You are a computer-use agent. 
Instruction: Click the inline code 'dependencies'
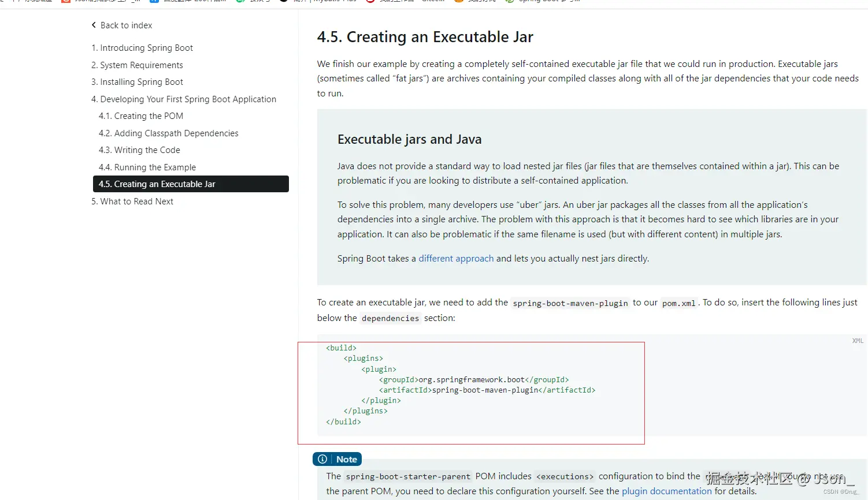pyautogui.click(x=391, y=318)
